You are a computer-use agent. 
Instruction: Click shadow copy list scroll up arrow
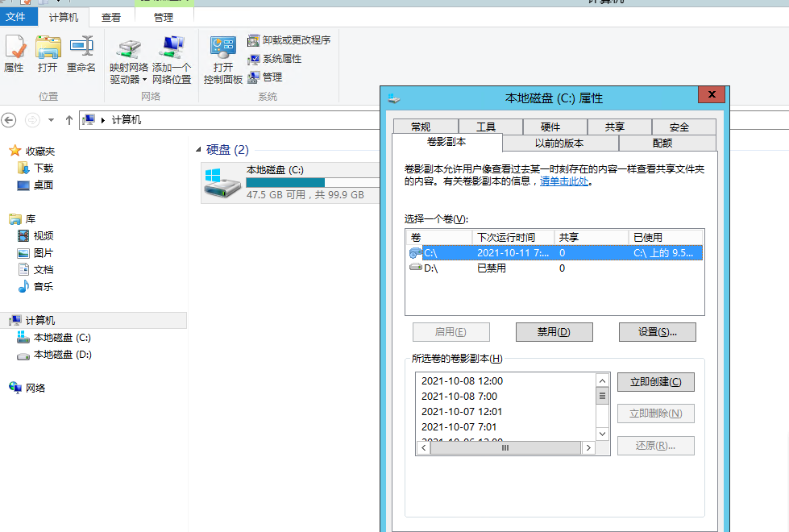pyautogui.click(x=602, y=380)
